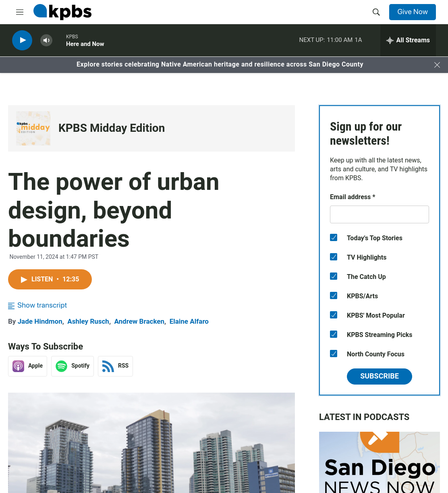Image resolution: width=448 pixels, height=493 pixels.
Task: Open author Ashley Rusch's page
Action: click(88, 322)
